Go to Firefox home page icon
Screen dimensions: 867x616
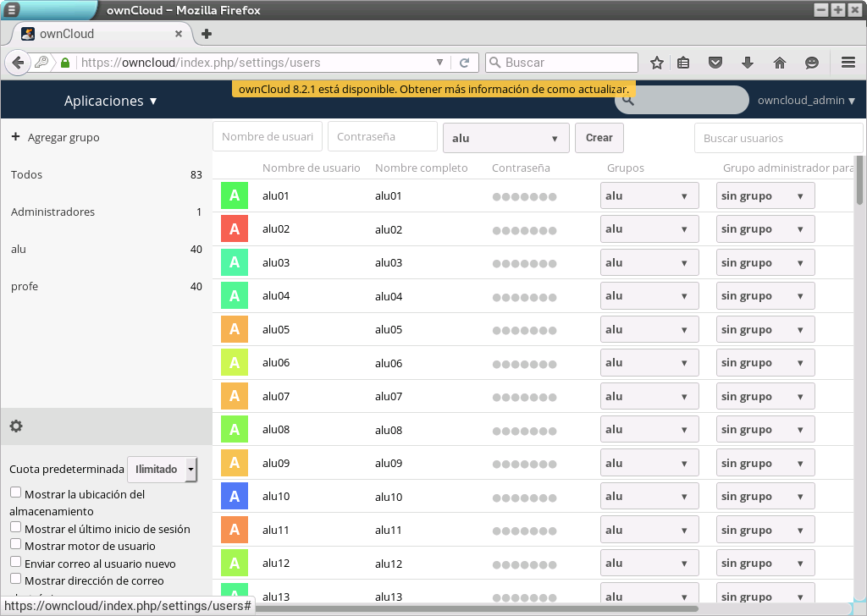click(780, 63)
